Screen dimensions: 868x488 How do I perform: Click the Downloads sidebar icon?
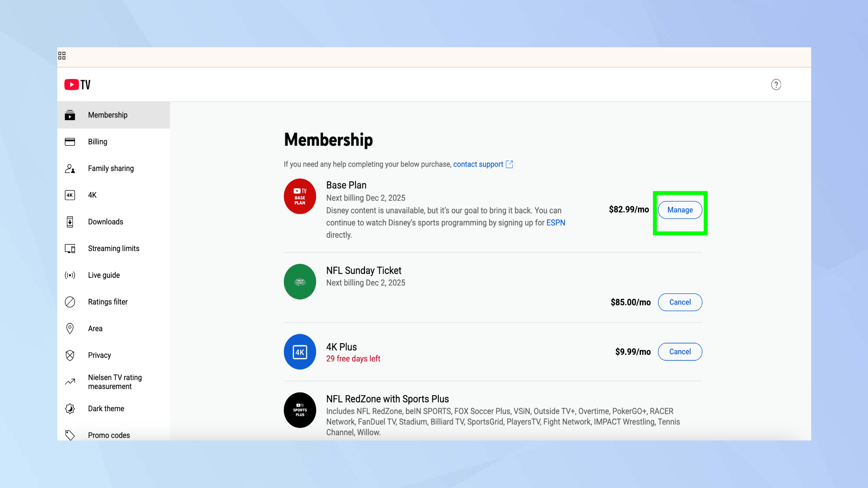[x=70, y=222]
